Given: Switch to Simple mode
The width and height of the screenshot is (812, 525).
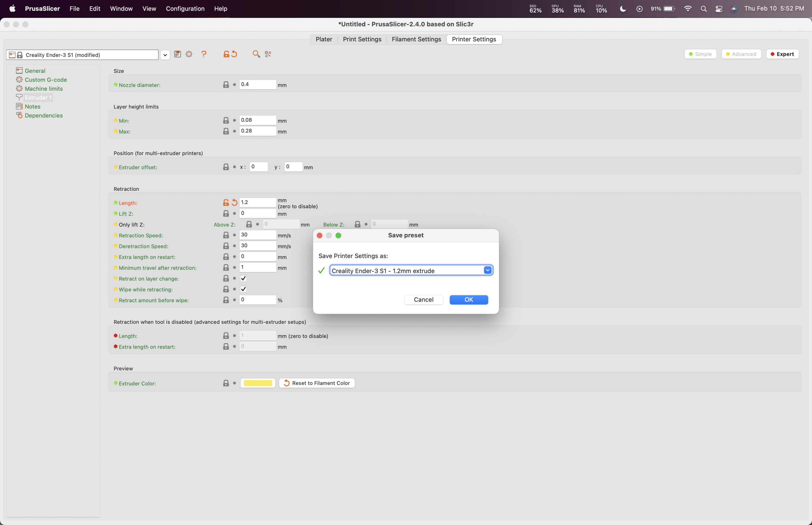Looking at the screenshot, I should click(x=700, y=54).
